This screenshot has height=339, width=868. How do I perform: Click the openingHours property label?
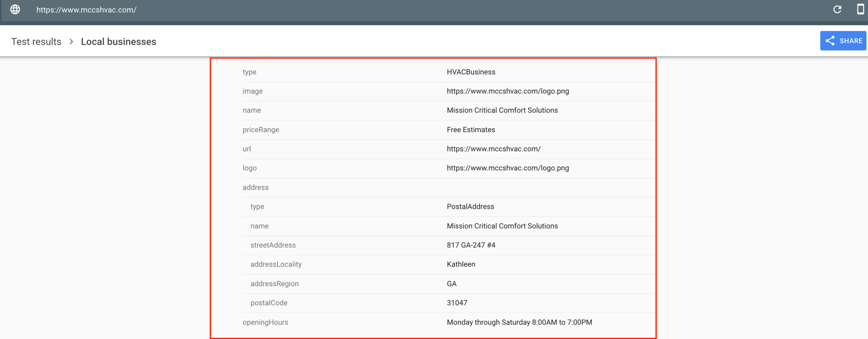(265, 322)
